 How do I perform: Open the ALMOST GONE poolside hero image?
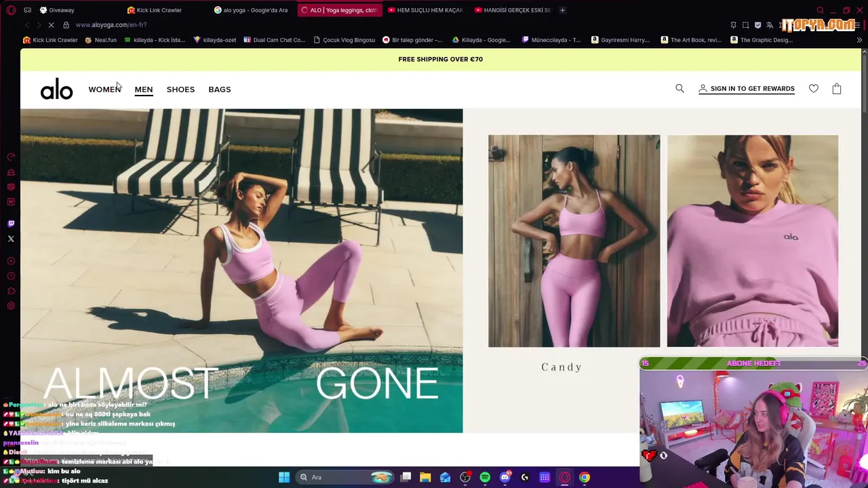click(241, 270)
